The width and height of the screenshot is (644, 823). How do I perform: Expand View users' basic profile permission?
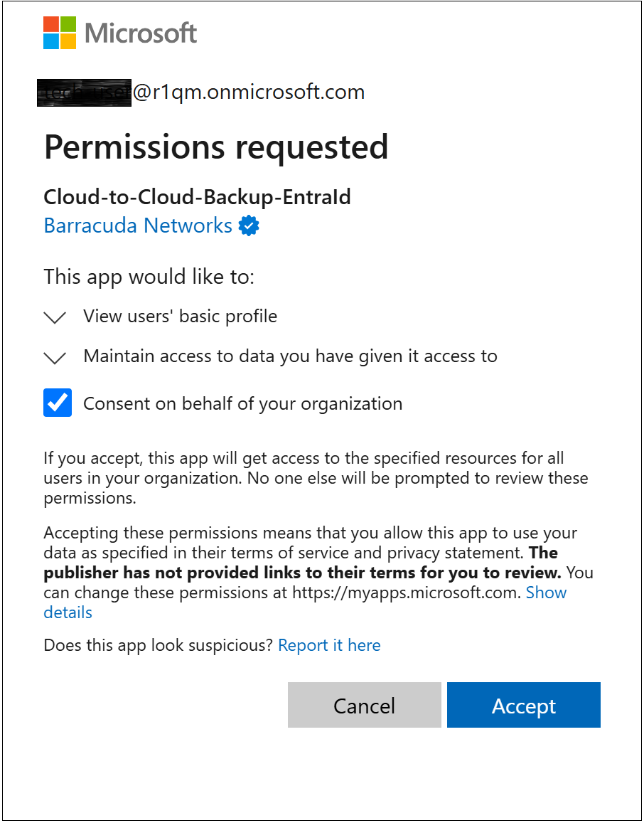tap(55, 317)
